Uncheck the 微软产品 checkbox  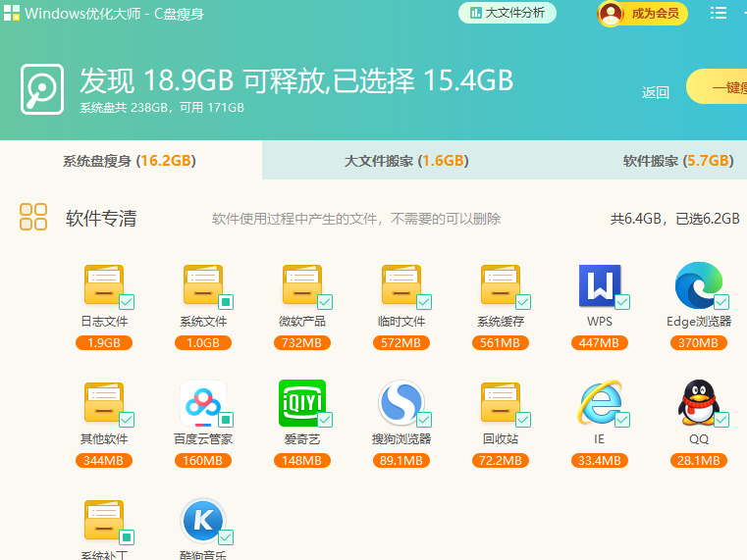[x=325, y=302]
